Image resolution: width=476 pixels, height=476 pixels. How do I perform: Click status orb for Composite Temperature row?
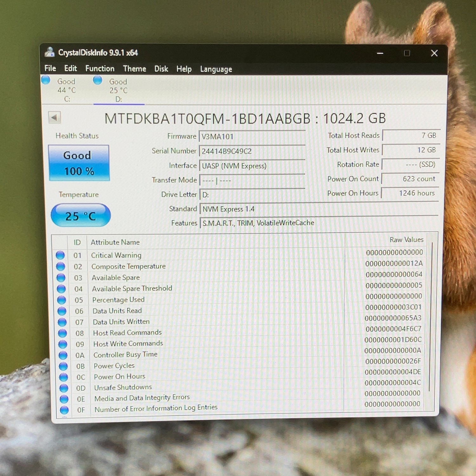[61, 266]
